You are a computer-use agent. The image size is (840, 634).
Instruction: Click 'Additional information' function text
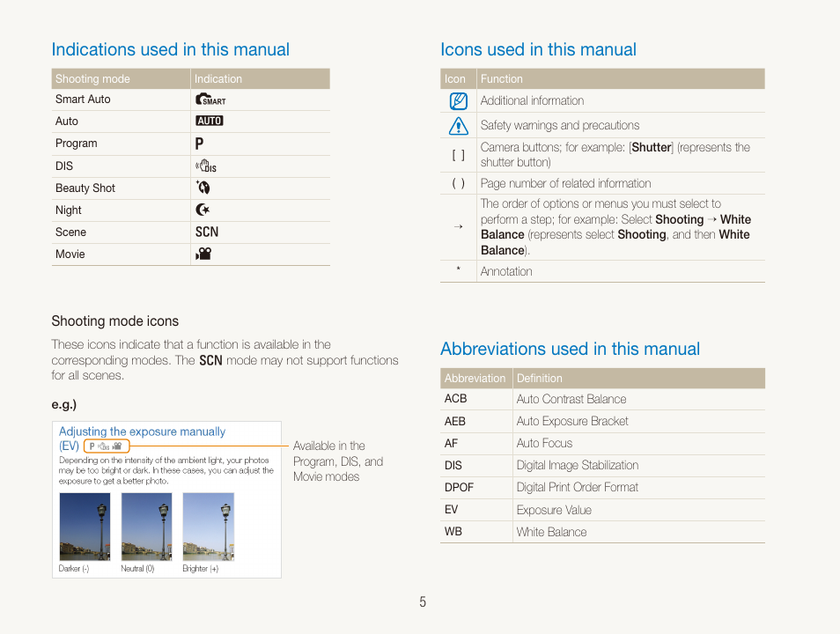tap(532, 100)
